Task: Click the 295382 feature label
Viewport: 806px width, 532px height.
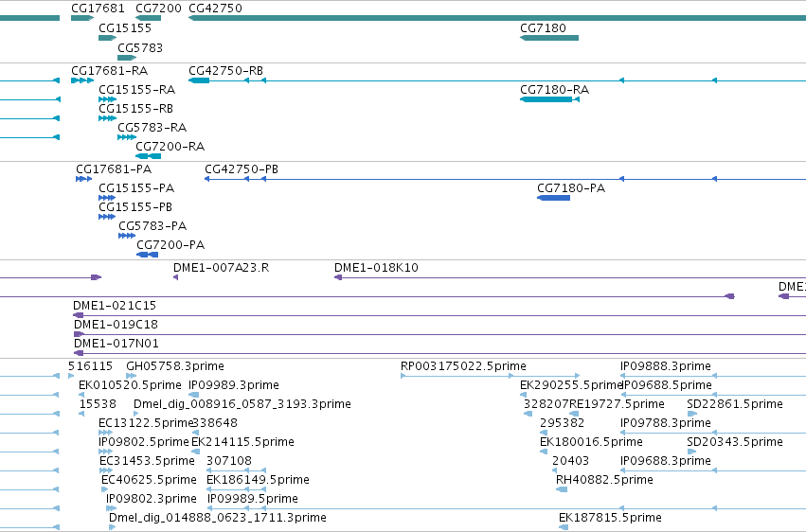Action: pyautogui.click(x=563, y=423)
